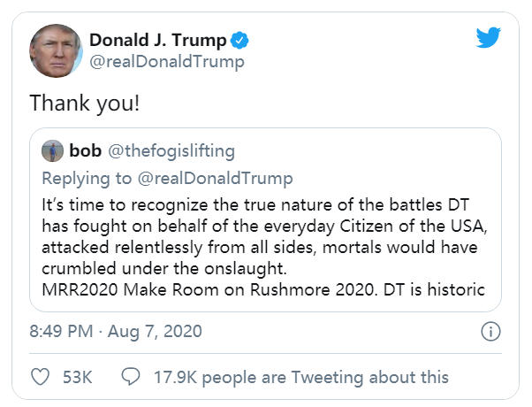
Task: Open the tweet info icon
Action: (x=490, y=332)
